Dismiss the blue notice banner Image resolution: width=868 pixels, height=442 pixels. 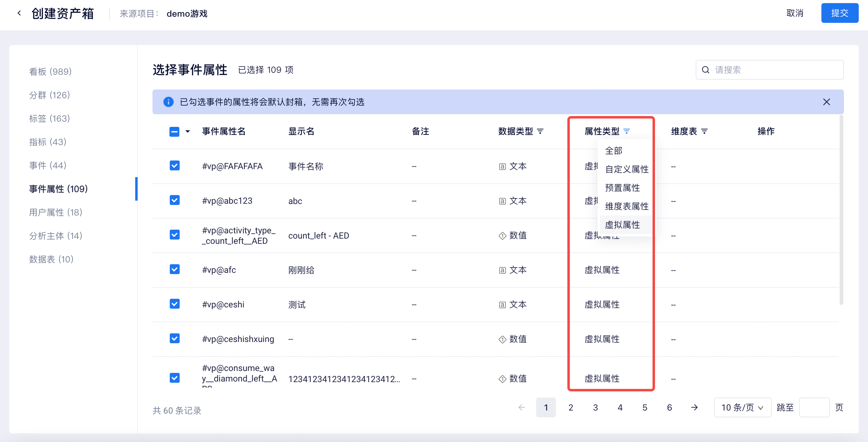(826, 102)
